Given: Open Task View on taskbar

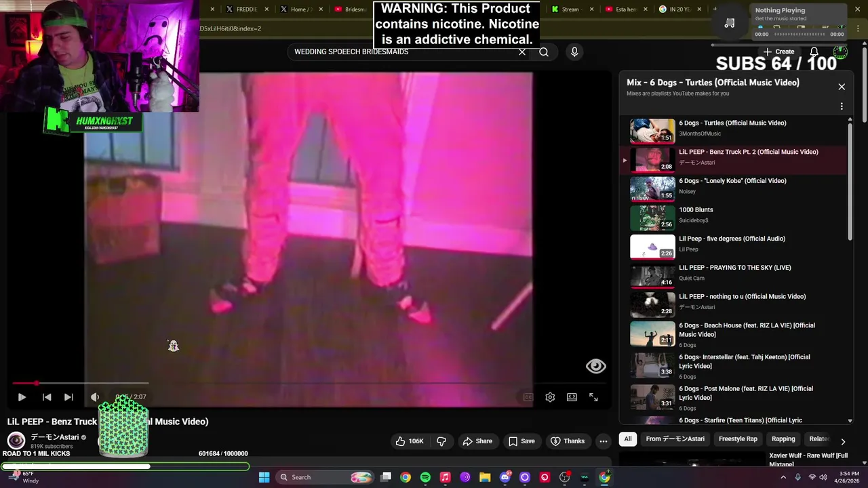Looking at the screenshot, I should [x=386, y=477].
